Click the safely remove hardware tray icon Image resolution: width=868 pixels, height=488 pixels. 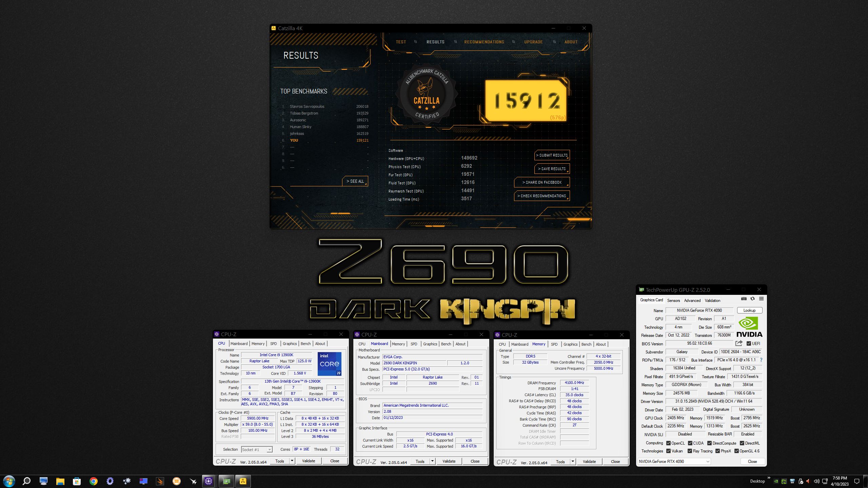click(x=801, y=481)
